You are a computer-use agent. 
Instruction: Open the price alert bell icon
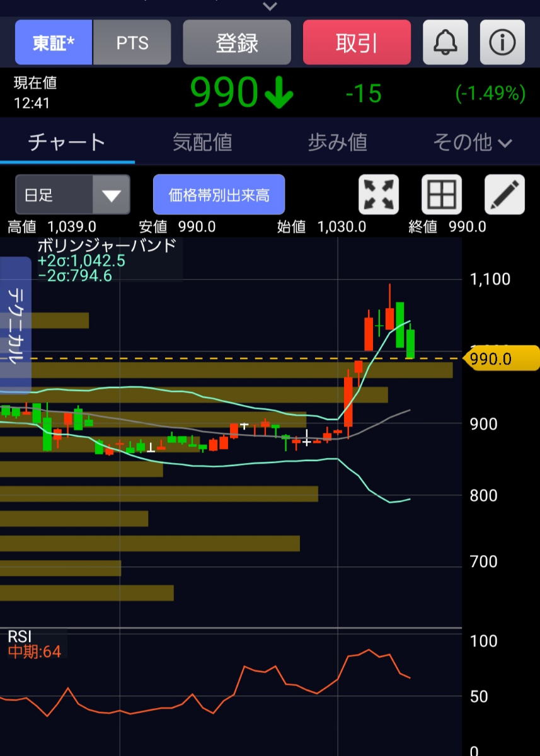(x=445, y=42)
